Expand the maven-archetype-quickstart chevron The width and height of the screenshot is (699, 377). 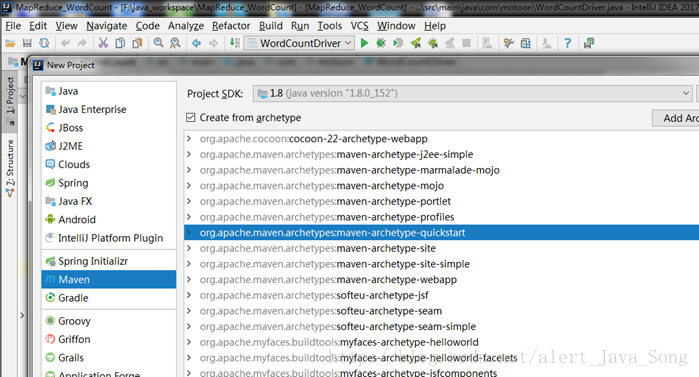[189, 233]
